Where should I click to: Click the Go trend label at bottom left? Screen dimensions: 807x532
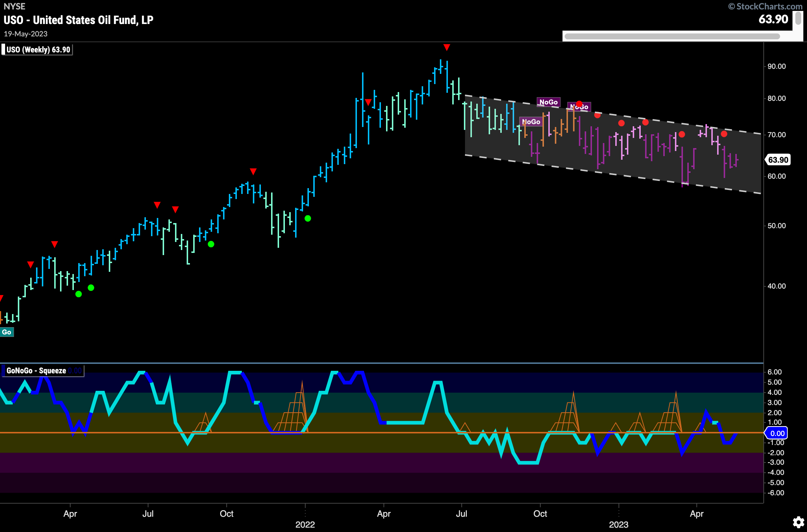pyautogui.click(x=7, y=332)
